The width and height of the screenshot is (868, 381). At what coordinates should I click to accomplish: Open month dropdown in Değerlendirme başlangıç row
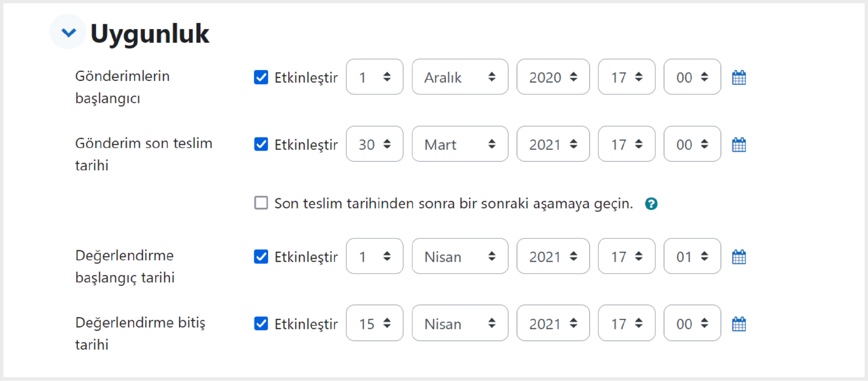pyautogui.click(x=460, y=256)
